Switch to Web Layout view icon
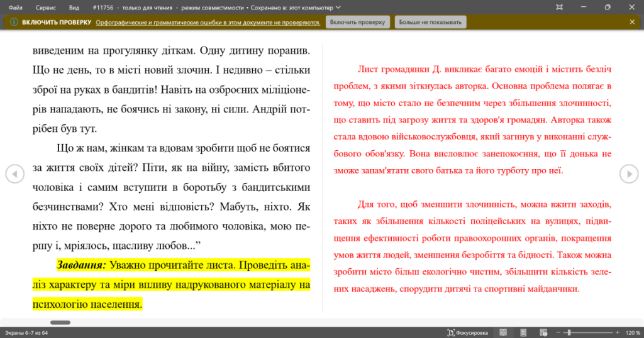Screen dimensions: 644x338 click(543, 332)
